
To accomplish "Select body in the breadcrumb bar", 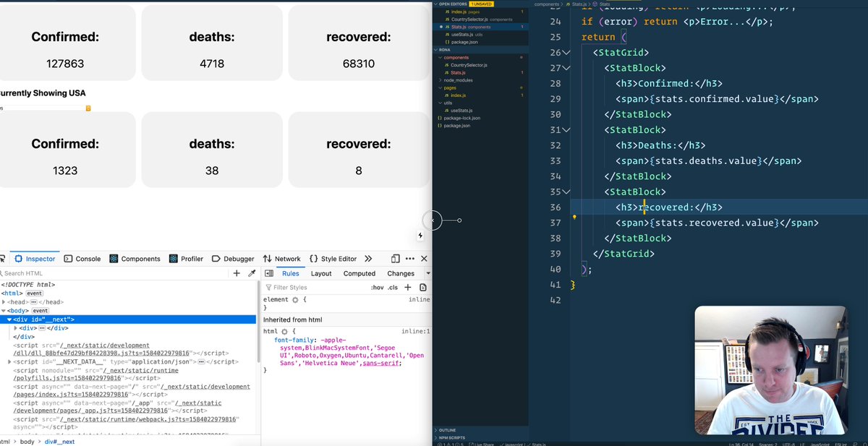I will click(27, 442).
